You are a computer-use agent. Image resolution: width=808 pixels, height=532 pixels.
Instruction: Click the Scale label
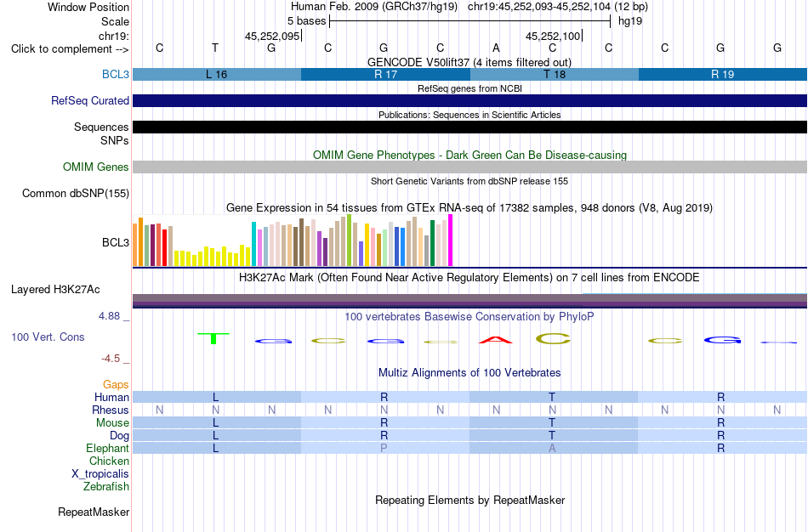pyautogui.click(x=115, y=21)
